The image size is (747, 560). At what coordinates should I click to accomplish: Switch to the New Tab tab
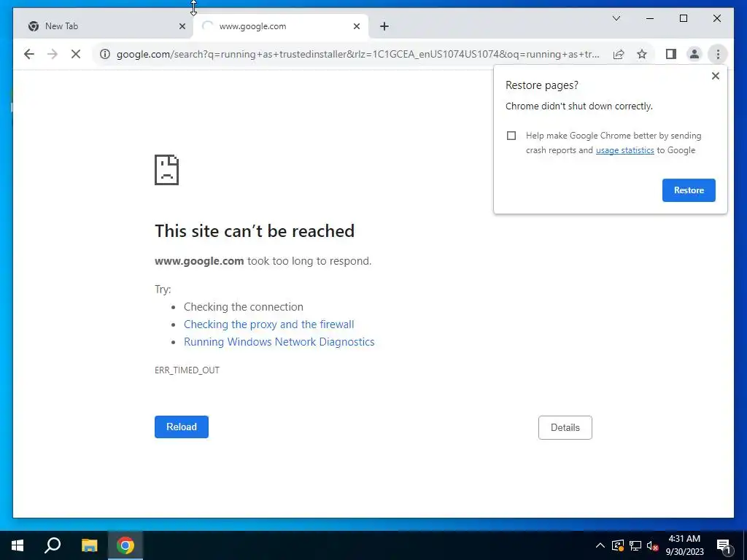click(102, 26)
